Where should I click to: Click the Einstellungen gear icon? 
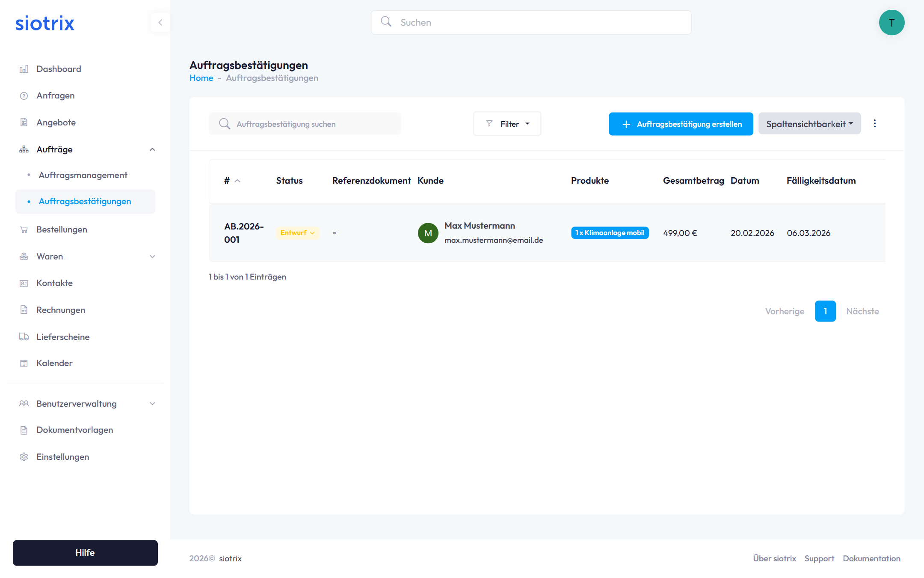pos(24,457)
